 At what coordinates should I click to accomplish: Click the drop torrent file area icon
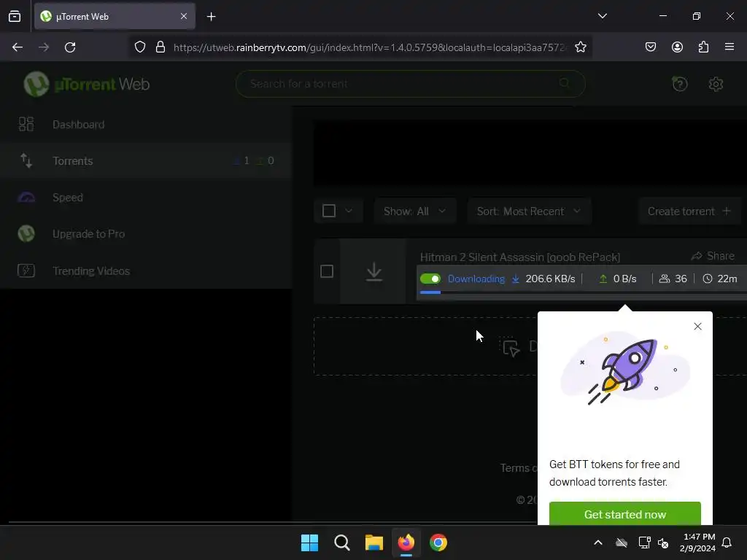point(510,346)
